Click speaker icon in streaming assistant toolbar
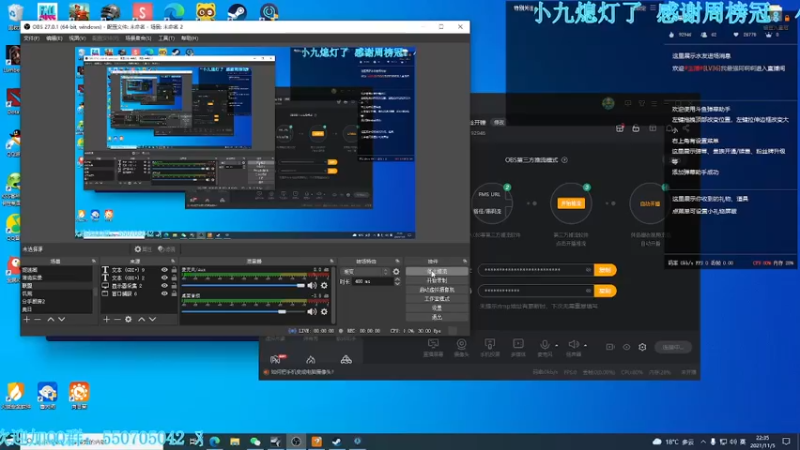800x450 pixels. pyautogui.click(x=573, y=345)
